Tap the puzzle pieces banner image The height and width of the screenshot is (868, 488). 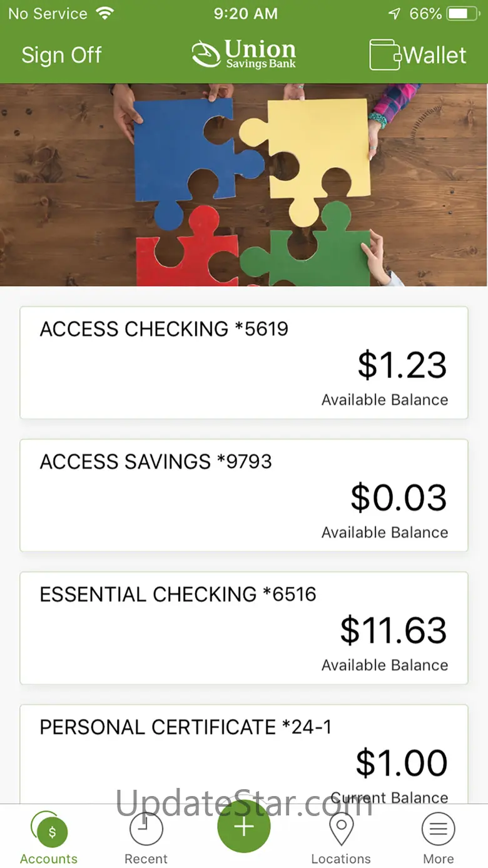pos(244,185)
